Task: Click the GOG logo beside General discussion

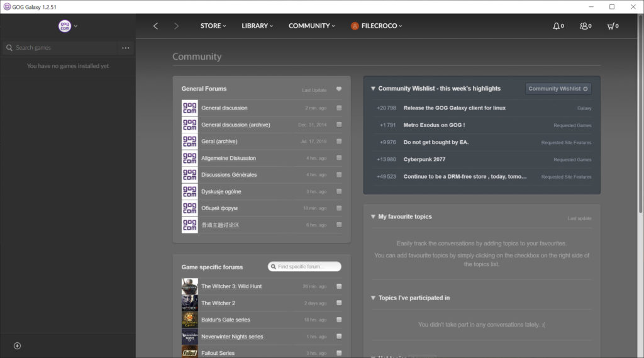Action: coord(189,108)
